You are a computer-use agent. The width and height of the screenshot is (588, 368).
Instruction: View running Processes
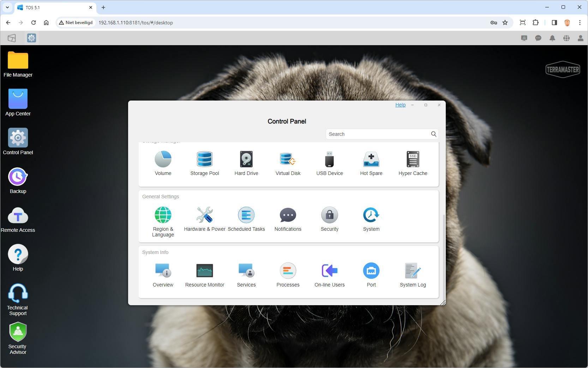pos(288,275)
